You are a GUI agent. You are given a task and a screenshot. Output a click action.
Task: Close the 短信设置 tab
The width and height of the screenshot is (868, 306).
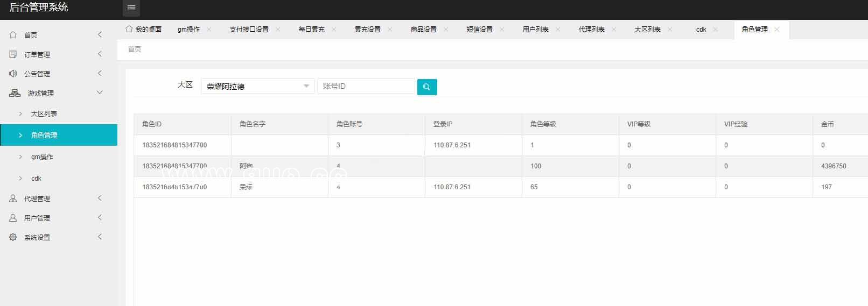click(x=502, y=30)
